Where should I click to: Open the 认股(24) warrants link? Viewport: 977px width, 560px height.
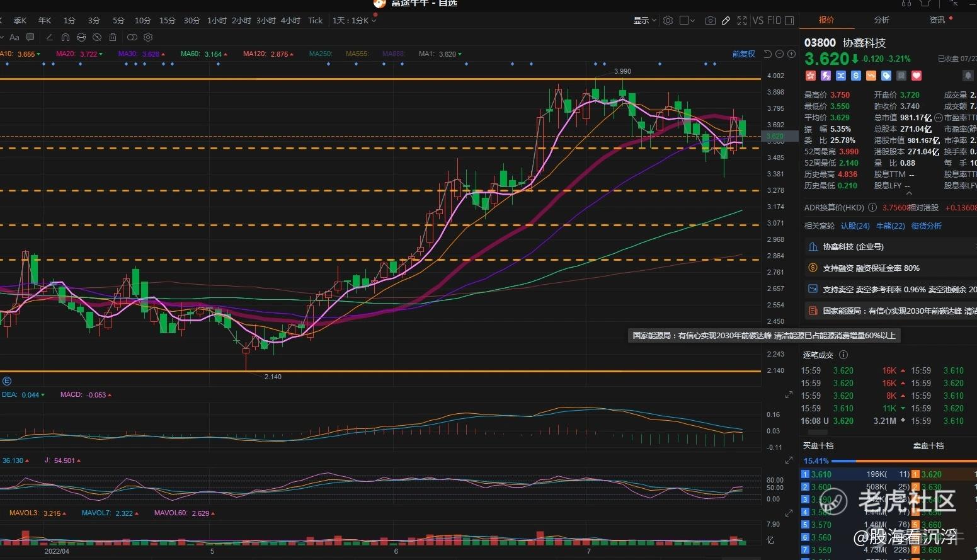pos(855,226)
